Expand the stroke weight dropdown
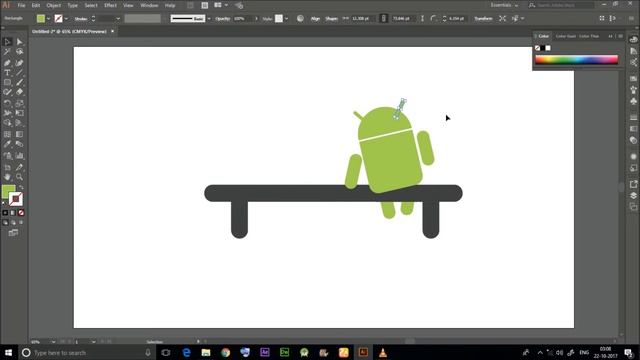Viewport: 640px width, 360px height. [118, 19]
